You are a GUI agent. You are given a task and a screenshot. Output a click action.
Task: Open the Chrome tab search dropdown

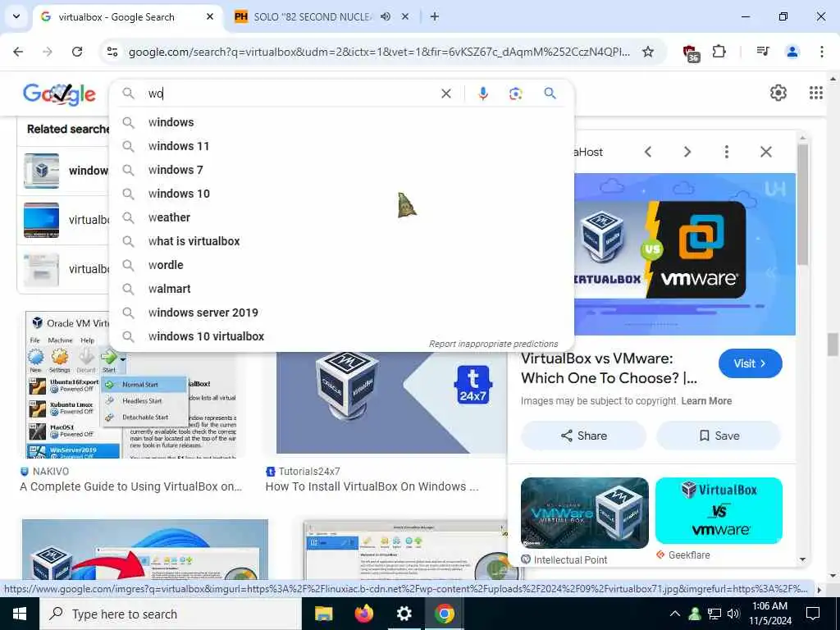pos(16,16)
